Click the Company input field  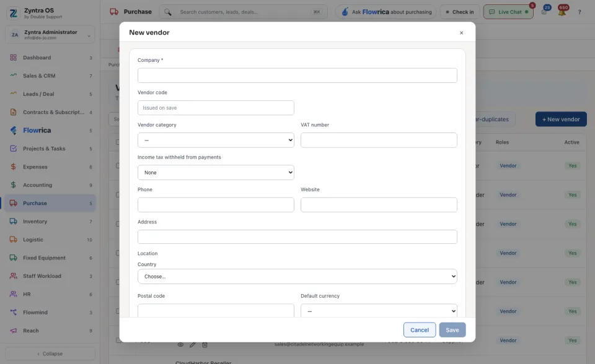[x=297, y=76]
